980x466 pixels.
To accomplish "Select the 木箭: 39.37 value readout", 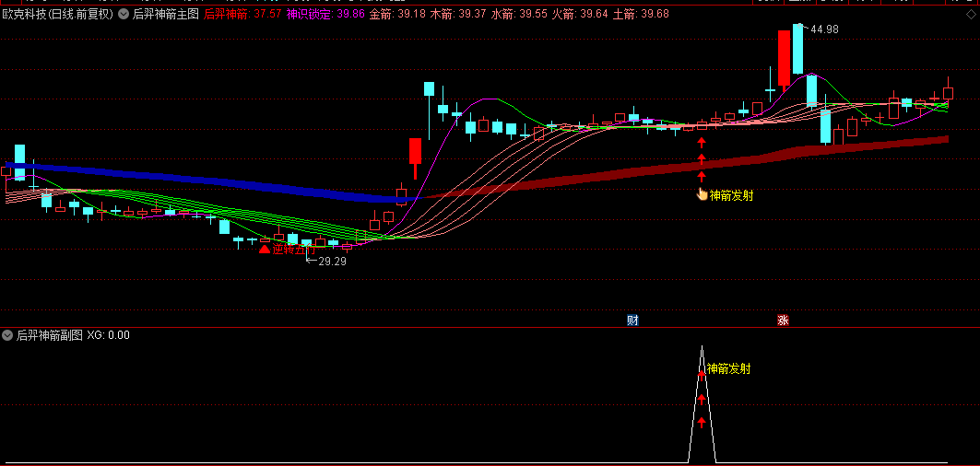I will point(458,14).
